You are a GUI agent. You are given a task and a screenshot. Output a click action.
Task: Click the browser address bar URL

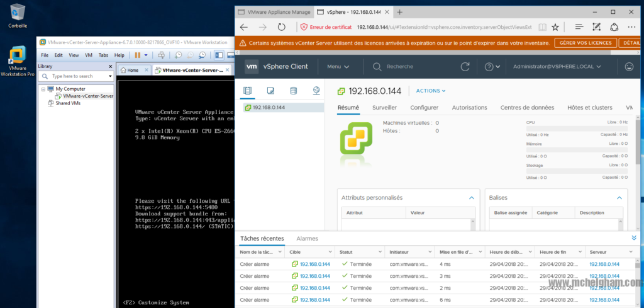click(445, 27)
